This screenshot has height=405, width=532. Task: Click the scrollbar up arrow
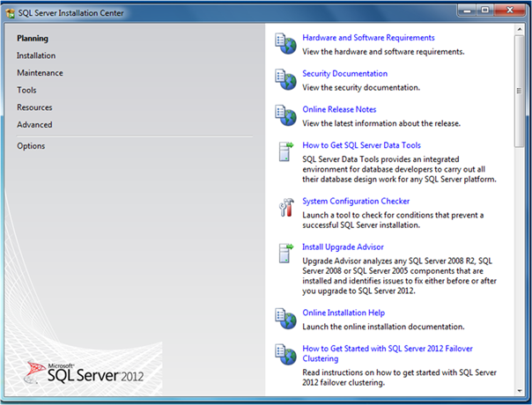[x=520, y=29]
